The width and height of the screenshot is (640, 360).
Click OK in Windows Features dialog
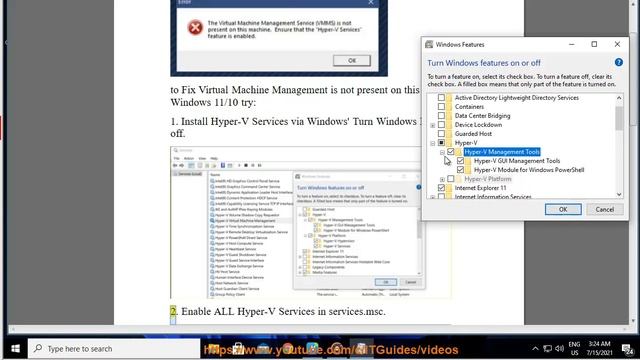coord(563,209)
